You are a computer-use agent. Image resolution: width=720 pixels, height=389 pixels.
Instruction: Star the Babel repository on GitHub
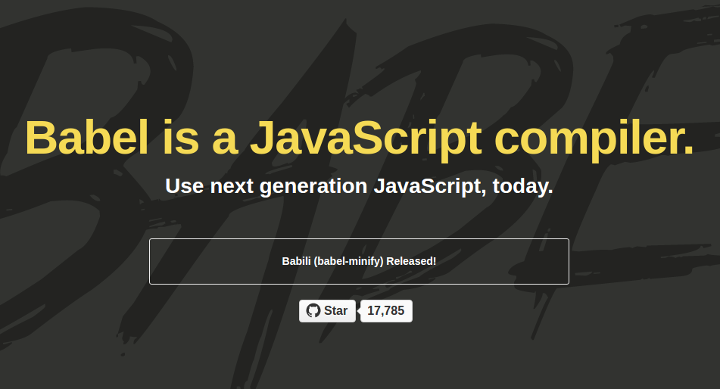(327, 311)
